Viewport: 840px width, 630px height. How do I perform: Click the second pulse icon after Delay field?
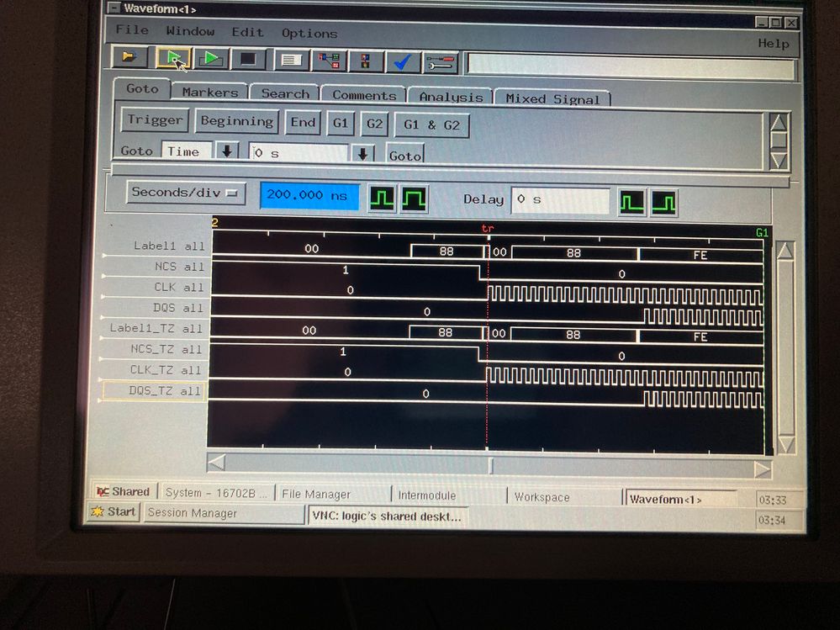pos(663,204)
